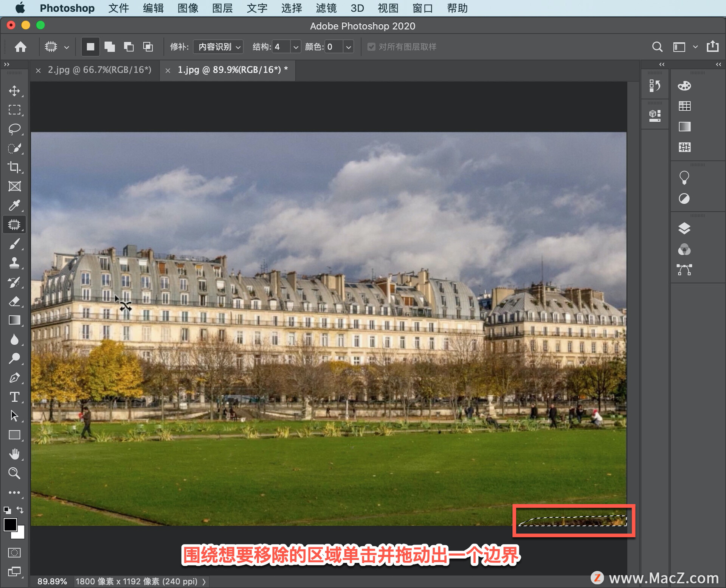Expand the right icon panel dock

718,65
